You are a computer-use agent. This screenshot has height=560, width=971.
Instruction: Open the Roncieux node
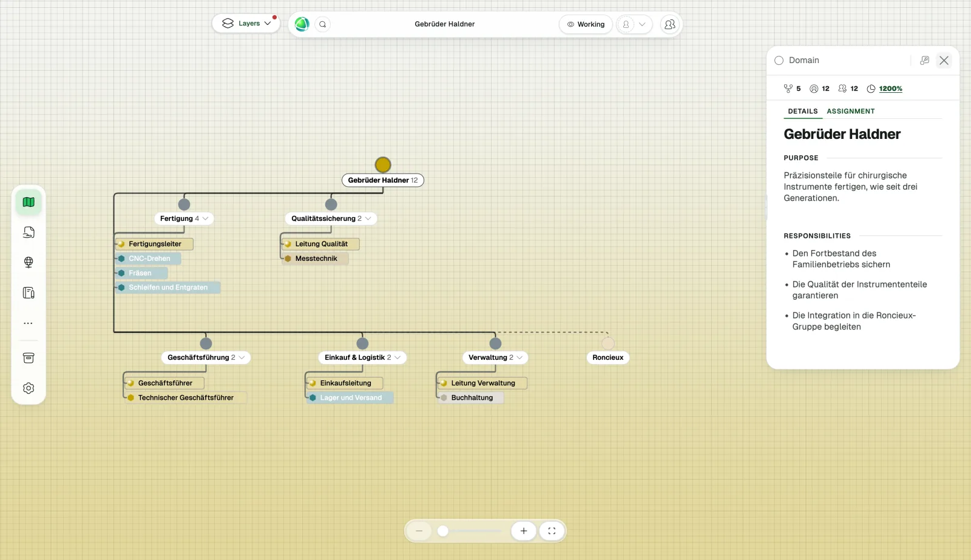[607, 357]
